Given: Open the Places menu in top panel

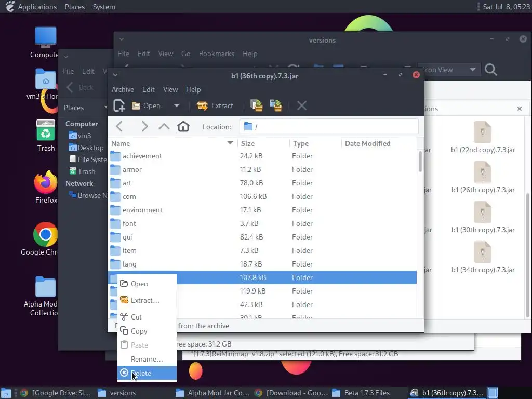Looking at the screenshot, I should tap(75, 7).
